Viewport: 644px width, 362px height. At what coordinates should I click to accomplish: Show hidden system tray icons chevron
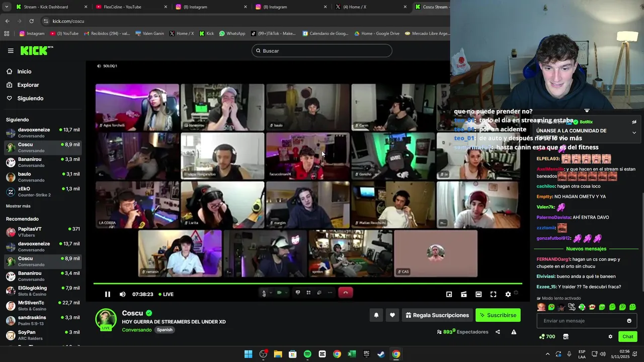point(547,354)
